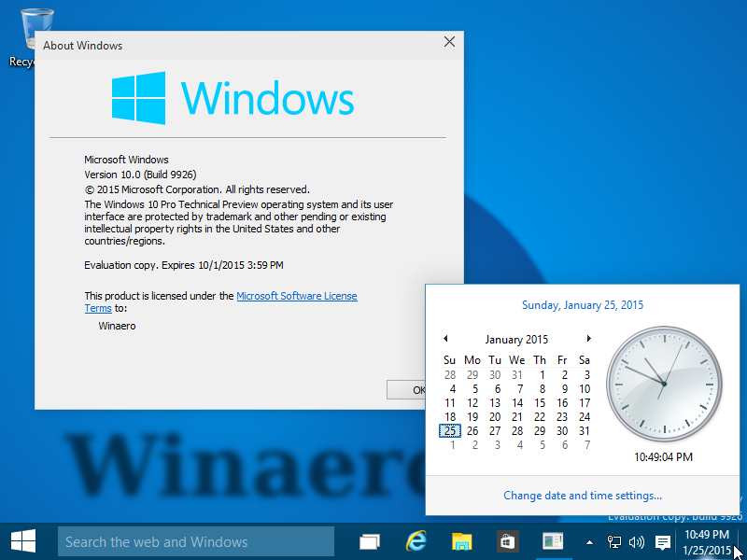Select date 14 in the calendar

coord(517,403)
